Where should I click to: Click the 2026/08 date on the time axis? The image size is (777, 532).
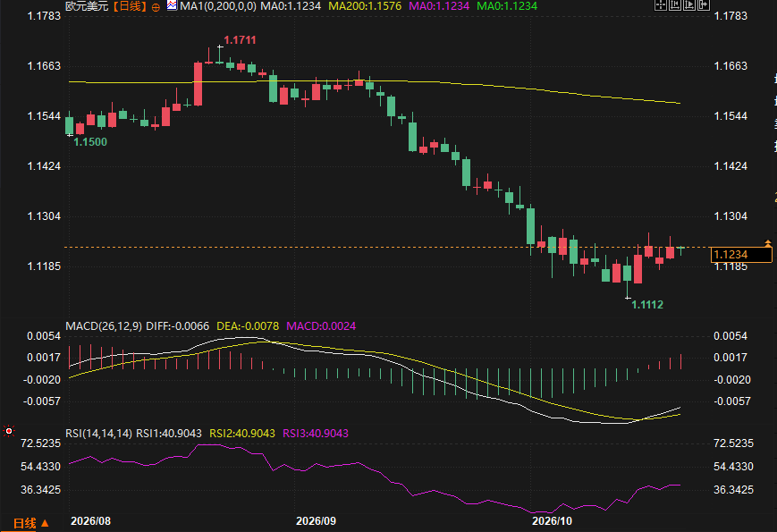(x=90, y=521)
